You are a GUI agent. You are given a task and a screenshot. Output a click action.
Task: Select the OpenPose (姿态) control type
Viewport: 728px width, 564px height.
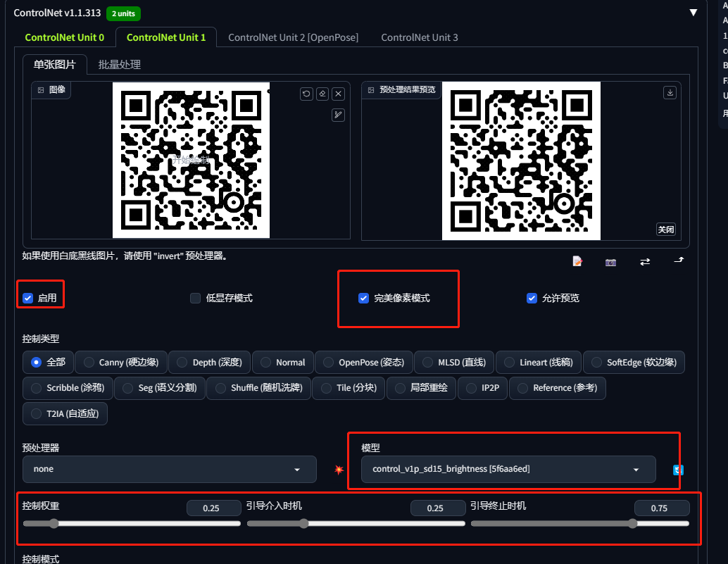pyautogui.click(x=363, y=362)
